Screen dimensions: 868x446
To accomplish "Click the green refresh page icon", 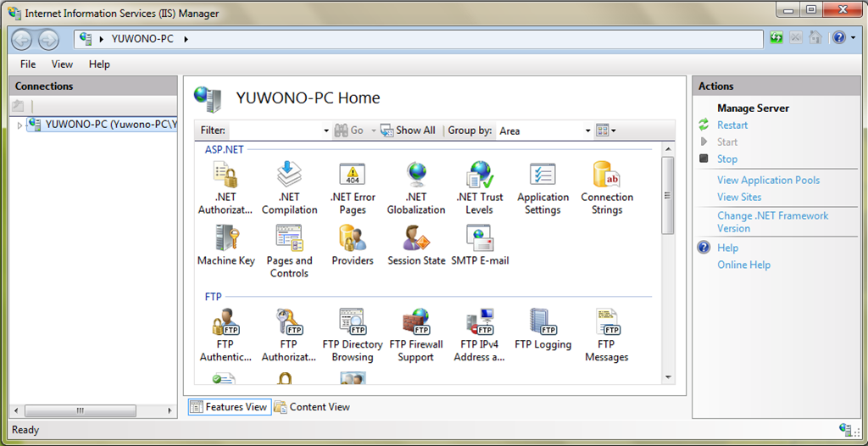I will pos(776,37).
